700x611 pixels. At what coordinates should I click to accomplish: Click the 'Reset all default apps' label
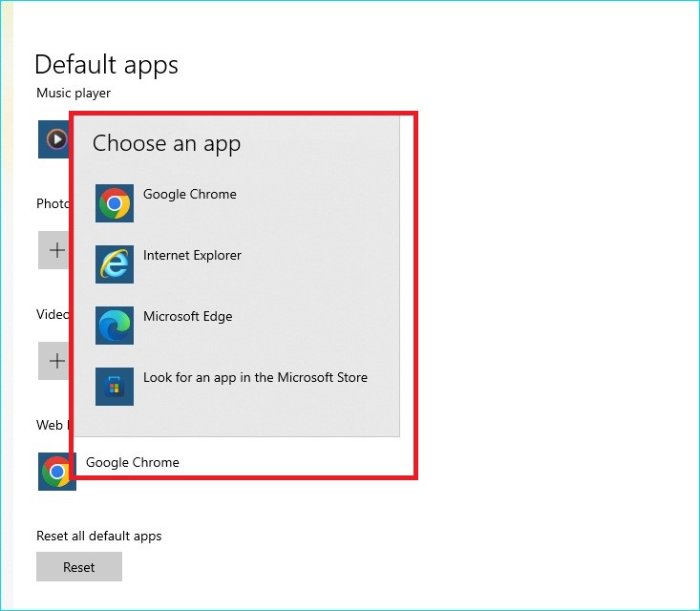99,536
